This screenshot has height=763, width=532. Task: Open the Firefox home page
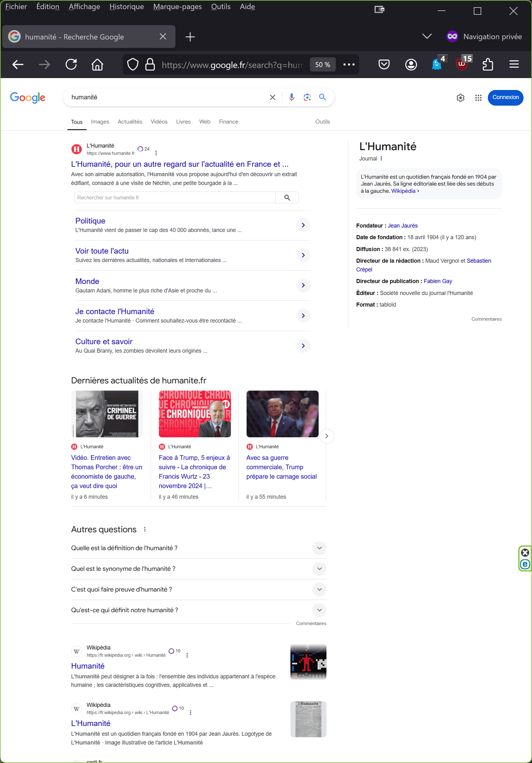(97, 65)
